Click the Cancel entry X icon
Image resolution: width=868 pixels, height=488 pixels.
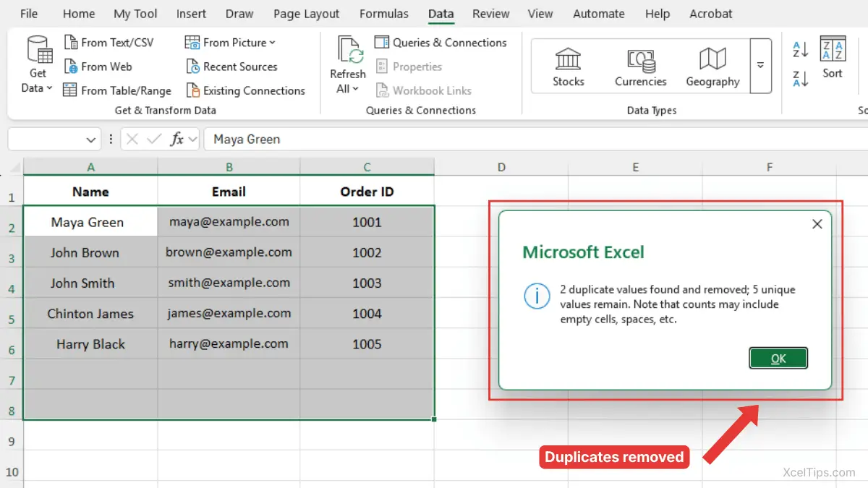(x=132, y=140)
